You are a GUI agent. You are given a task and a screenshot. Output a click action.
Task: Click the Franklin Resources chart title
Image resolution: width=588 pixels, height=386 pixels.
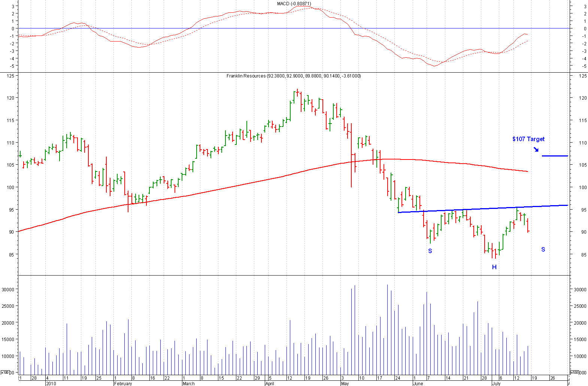click(x=294, y=76)
